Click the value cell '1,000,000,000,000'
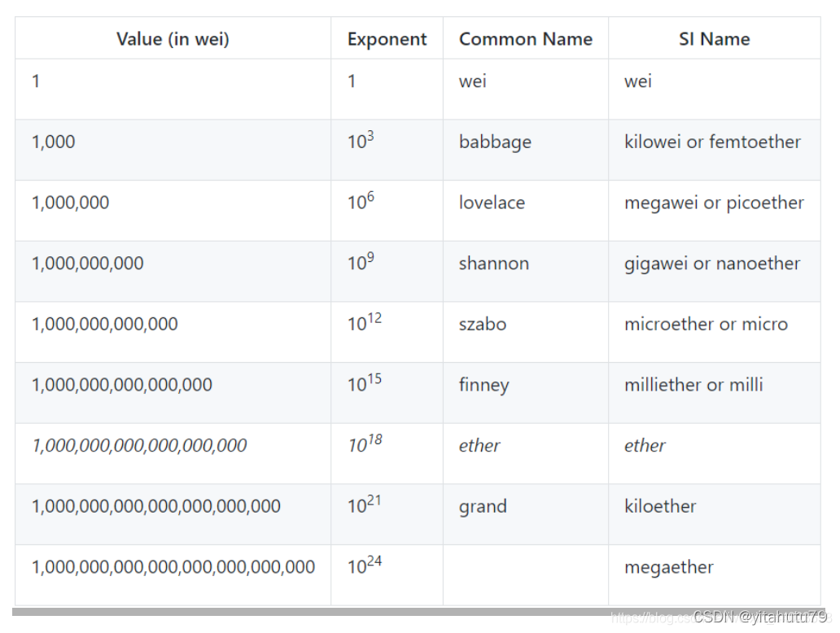The image size is (840, 633). (x=104, y=324)
